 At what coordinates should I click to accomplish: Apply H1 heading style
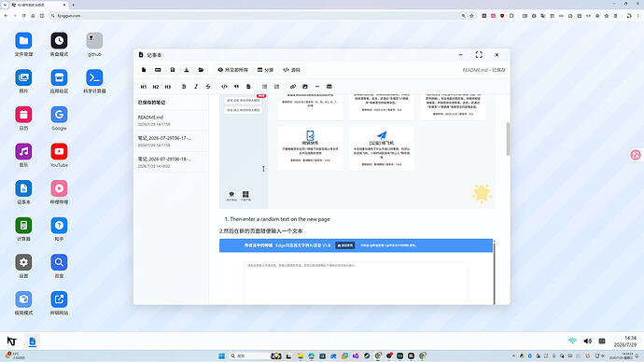point(144,87)
